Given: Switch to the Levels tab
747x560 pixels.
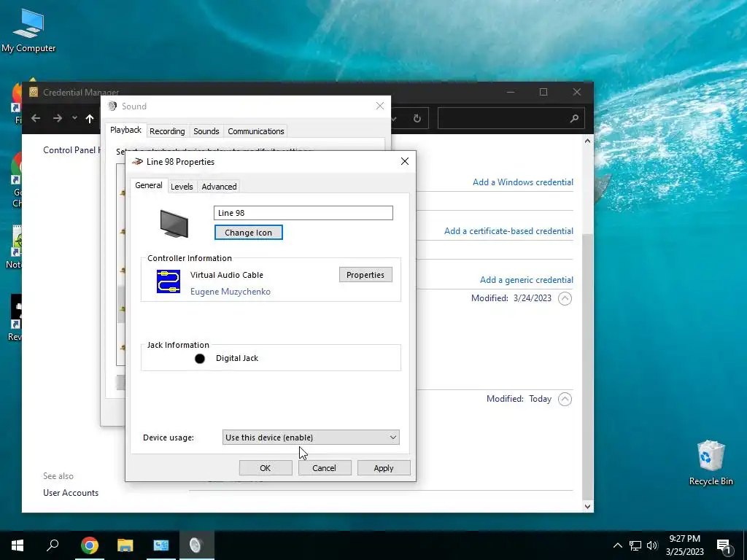Looking at the screenshot, I should [x=182, y=187].
